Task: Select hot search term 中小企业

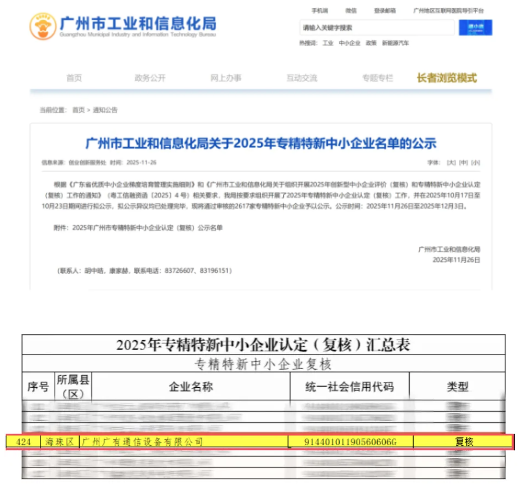Action: (x=349, y=43)
